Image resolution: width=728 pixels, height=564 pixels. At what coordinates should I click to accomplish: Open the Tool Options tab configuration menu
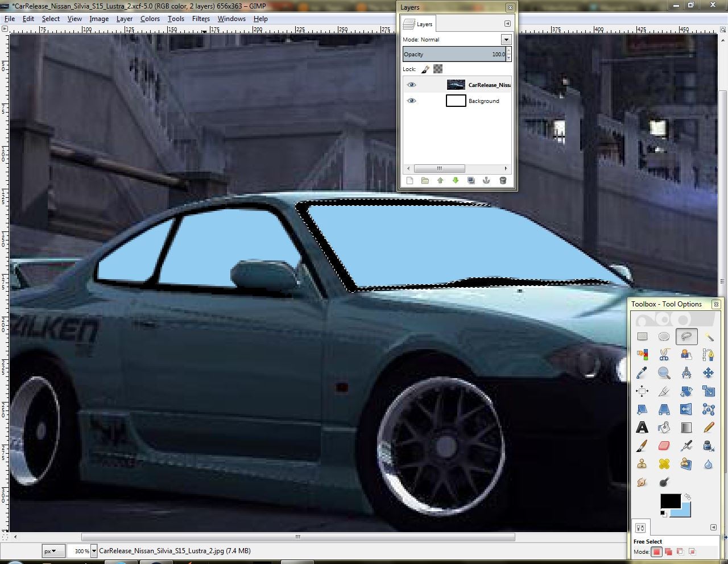click(x=713, y=527)
